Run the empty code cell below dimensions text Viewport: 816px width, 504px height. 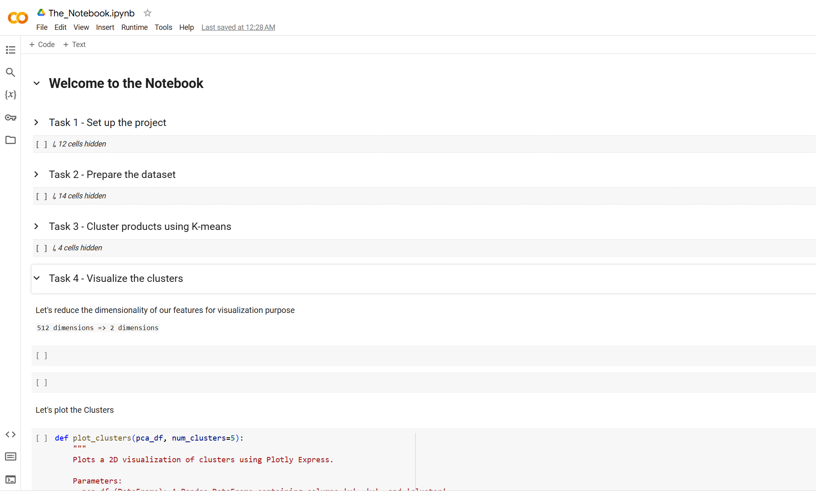42,356
